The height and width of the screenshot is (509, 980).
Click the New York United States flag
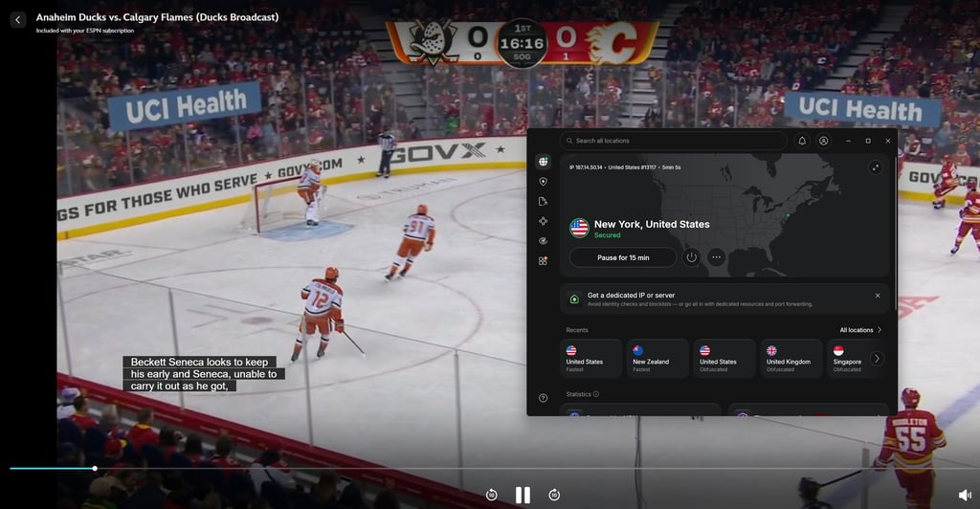point(579,228)
